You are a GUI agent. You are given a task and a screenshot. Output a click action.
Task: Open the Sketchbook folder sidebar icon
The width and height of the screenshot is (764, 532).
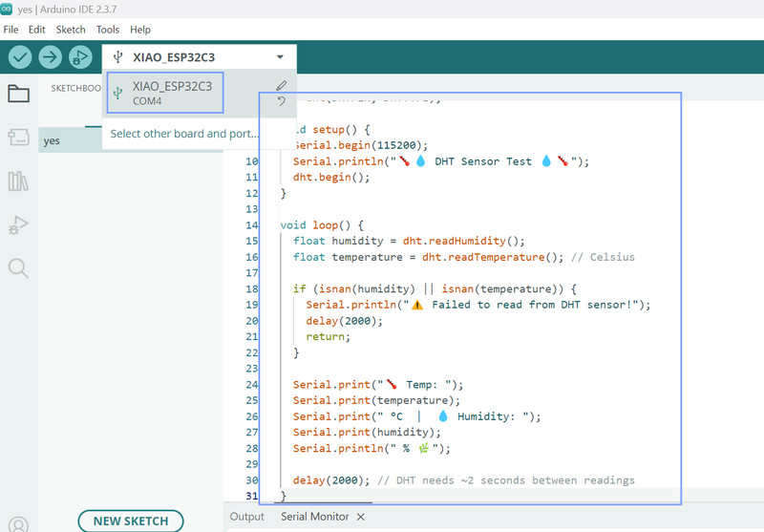pyautogui.click(x=18, y=93)
